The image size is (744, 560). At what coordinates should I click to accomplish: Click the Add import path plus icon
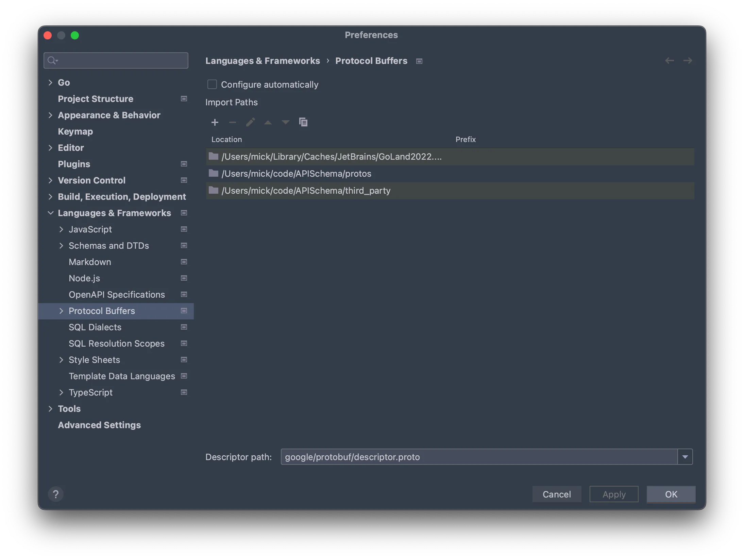coord(215,122)
